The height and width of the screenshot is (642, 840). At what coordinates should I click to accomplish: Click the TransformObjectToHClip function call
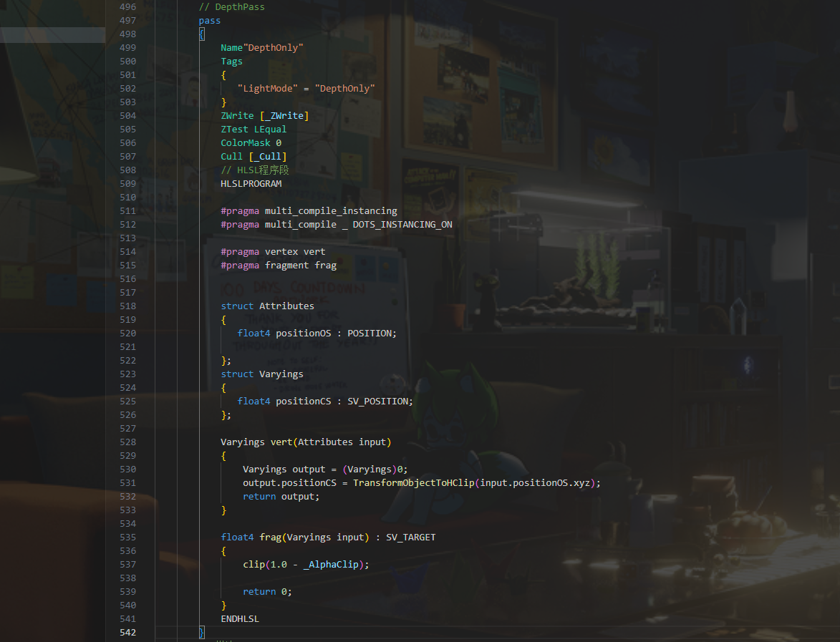tap(413, 483)
